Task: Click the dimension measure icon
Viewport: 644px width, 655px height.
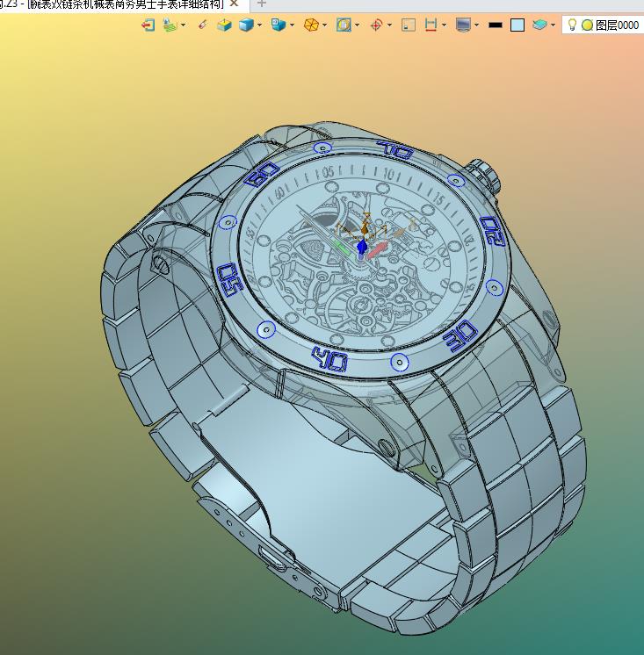Action: pyautogui.click(x=431, y=25)
